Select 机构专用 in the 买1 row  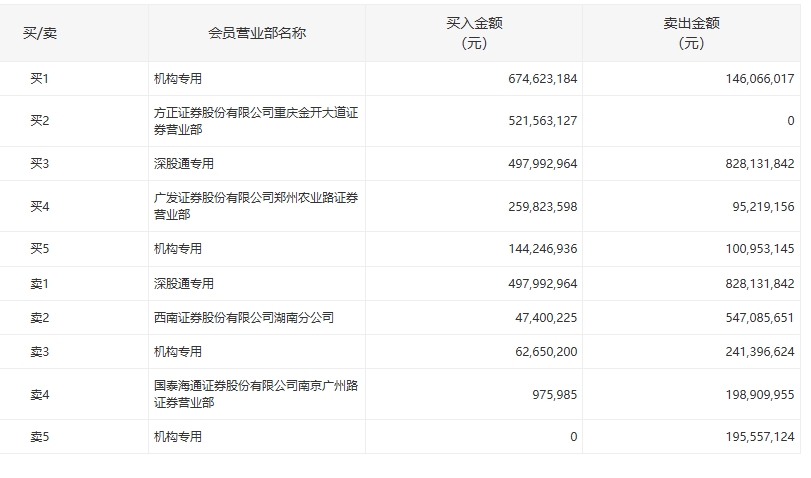(177, 79)
